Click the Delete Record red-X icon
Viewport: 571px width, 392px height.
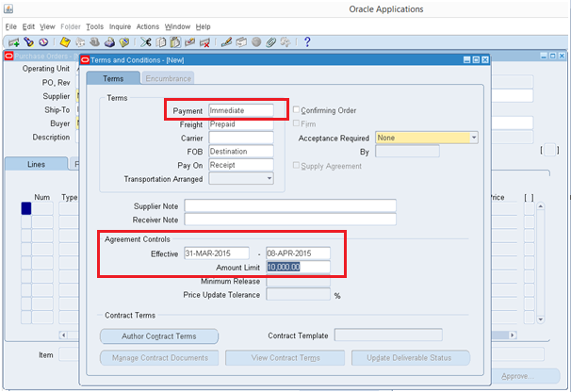pyautogui.click(x=204, y=42)
